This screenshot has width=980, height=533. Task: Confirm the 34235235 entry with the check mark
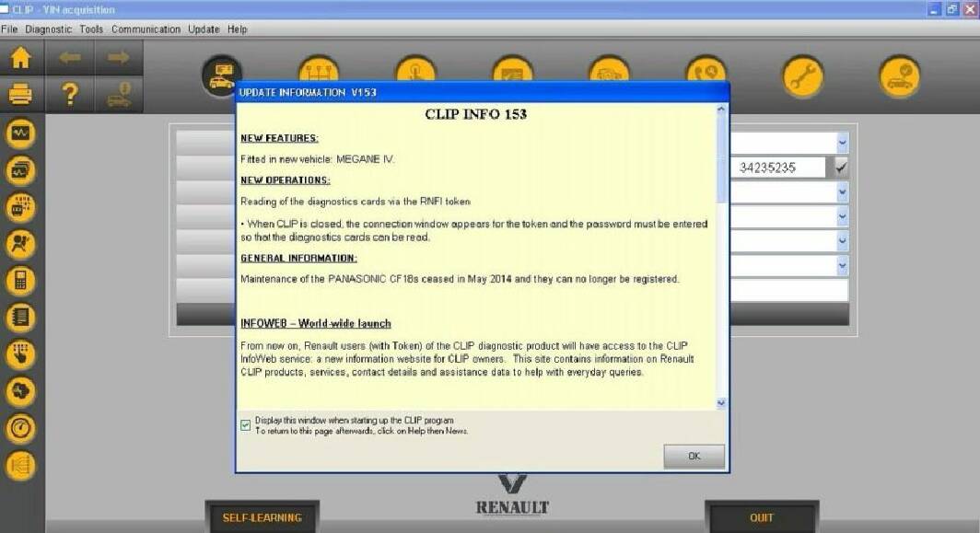(x=841, y=168)
